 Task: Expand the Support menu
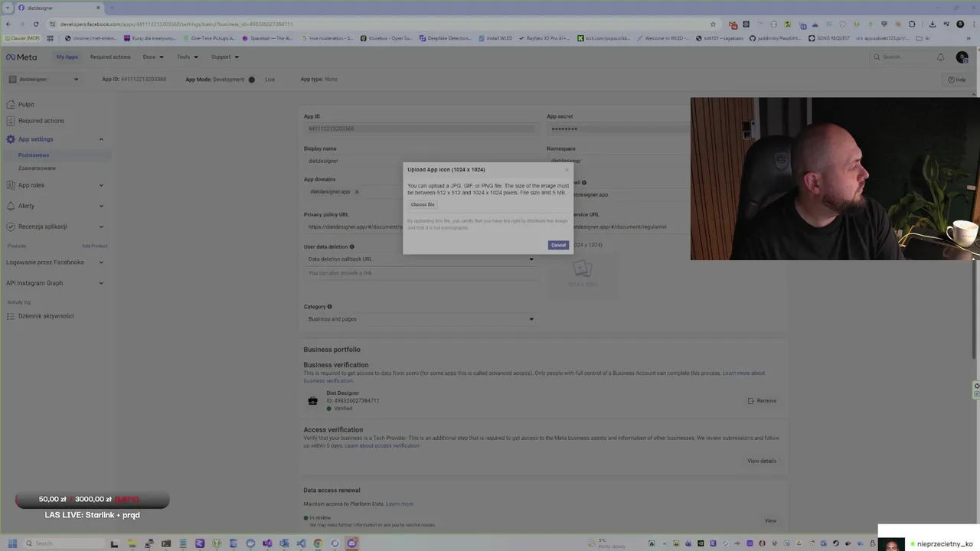click(x=225, y=57)
